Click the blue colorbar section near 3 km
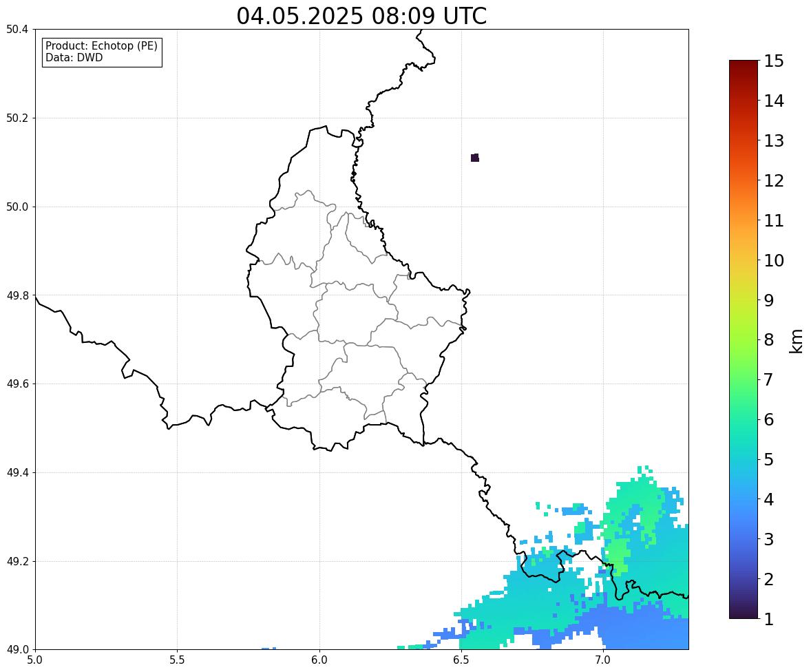The height and width of the screenshot is (672, 811). (x=744, y=539)
